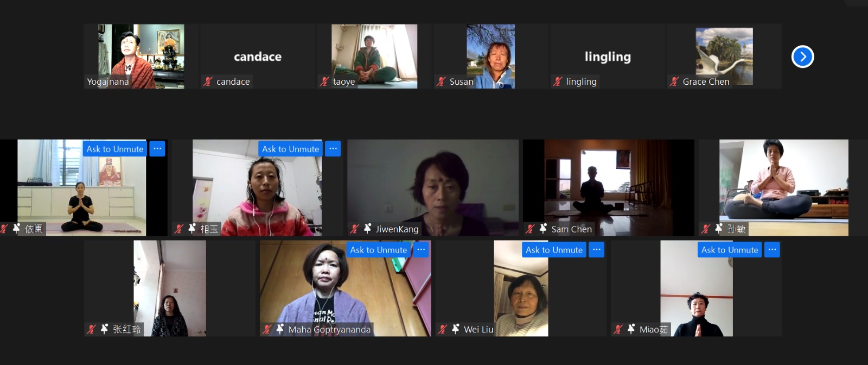This screenshot has height=365, width=868.
Task: Open more options on 相玉 video tile
Action: [x=333, y=149]
